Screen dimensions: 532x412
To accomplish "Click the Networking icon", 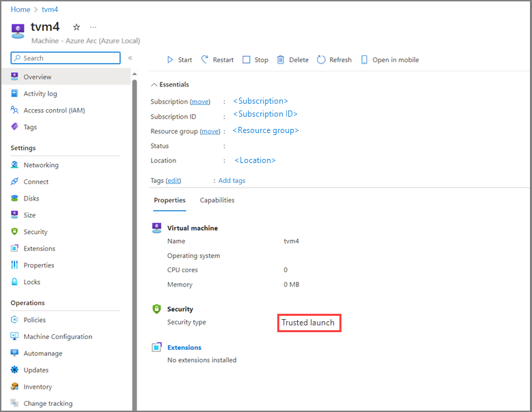I will click(x=14, y=164).
